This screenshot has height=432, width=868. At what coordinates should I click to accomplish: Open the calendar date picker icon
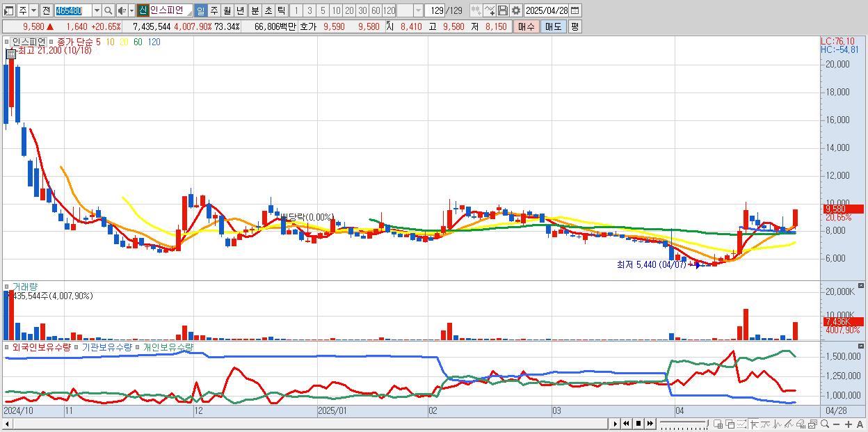click(x=575, y=10)
